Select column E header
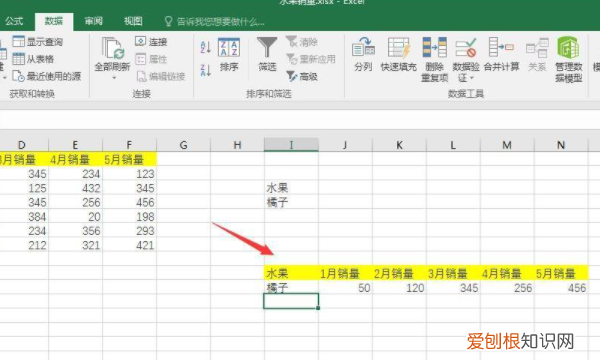Screen dimensions: 600x360 [75, 145]
